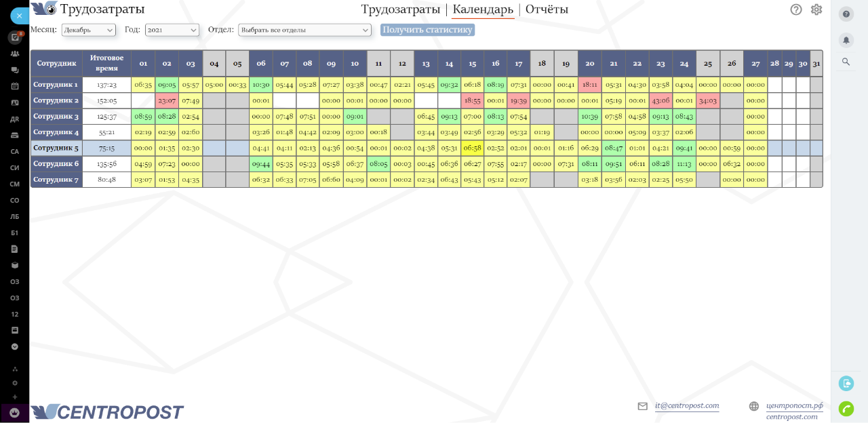
Task: Click the plus icon in left sidebar
Action: [15, 397]
